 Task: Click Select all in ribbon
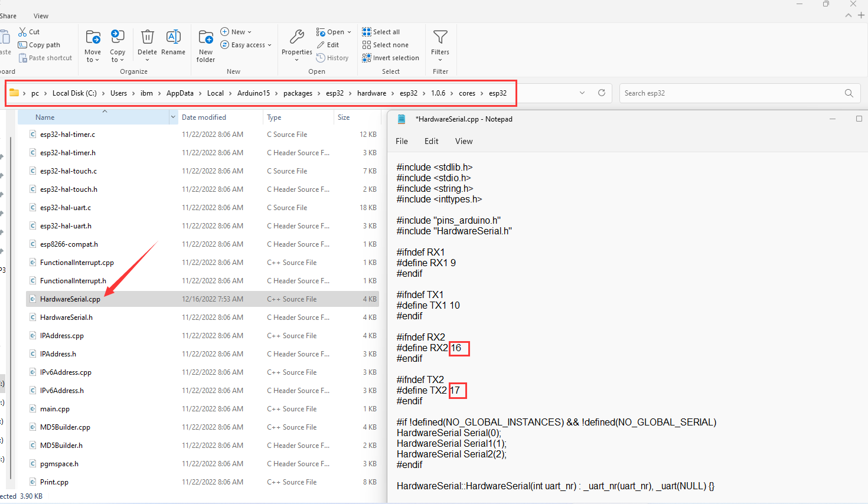click(x=381, y=32)
